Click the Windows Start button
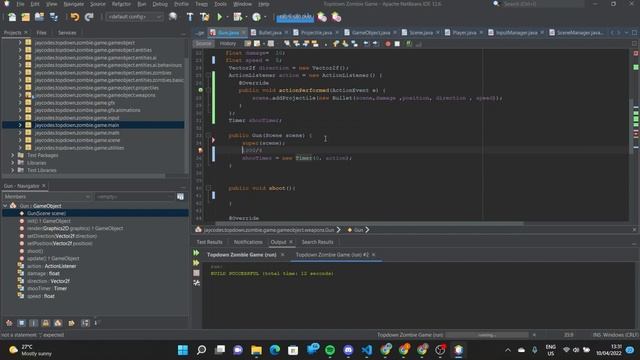The width and height of the screenshot is (640, 360). point(183,350)
